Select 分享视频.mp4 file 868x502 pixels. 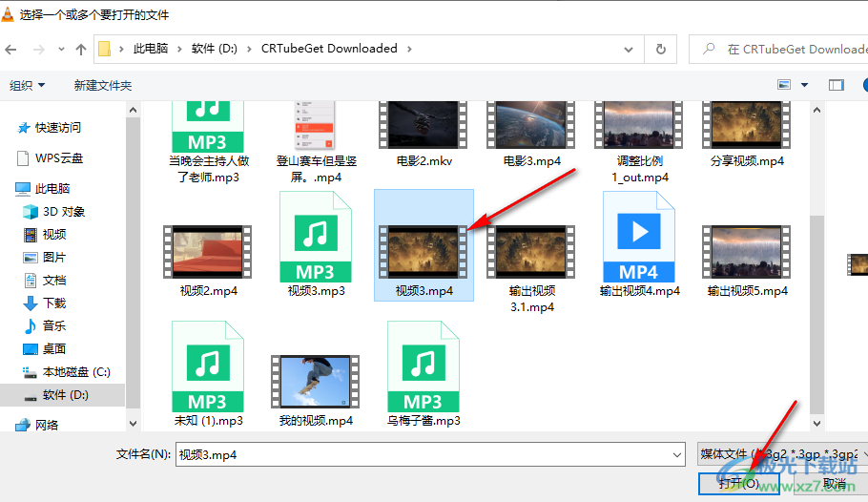pos(747,135)
